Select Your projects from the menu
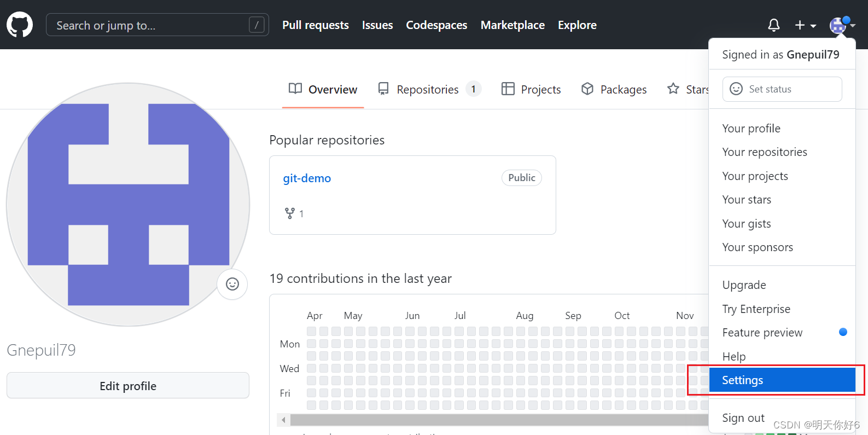This screenshot has width=868, height=435. 782,176
